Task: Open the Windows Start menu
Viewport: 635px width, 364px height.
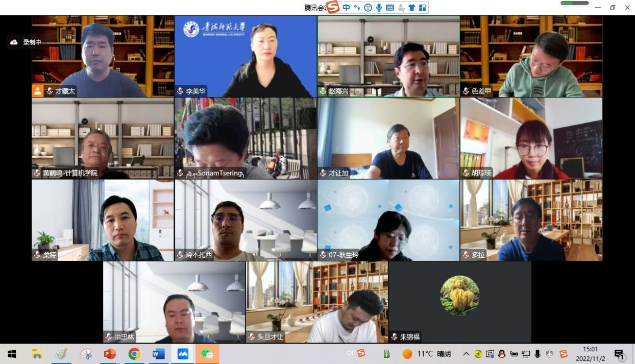Action: point(11,354)
